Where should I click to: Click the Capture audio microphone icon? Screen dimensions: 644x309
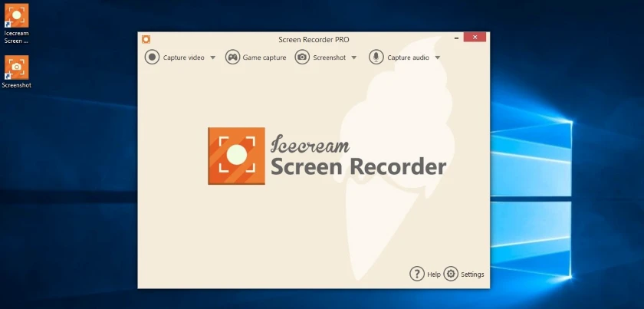pyautogui.click(x=376, y=57)
